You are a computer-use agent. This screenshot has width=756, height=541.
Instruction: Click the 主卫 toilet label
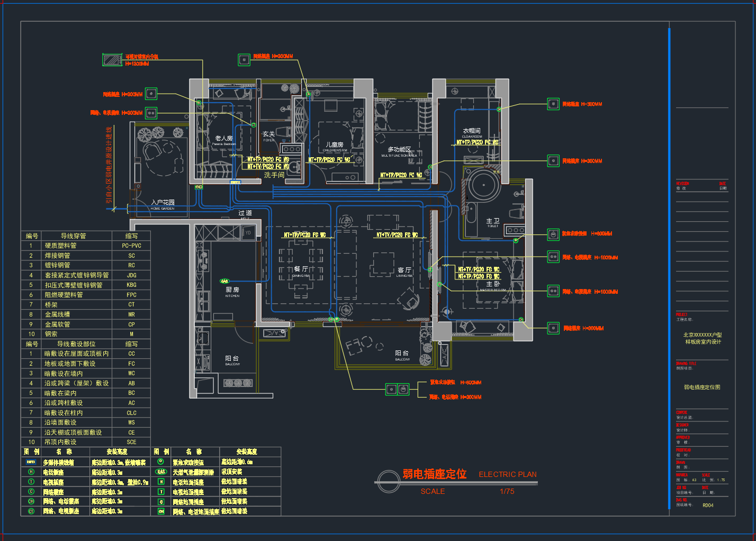point(493,221)
